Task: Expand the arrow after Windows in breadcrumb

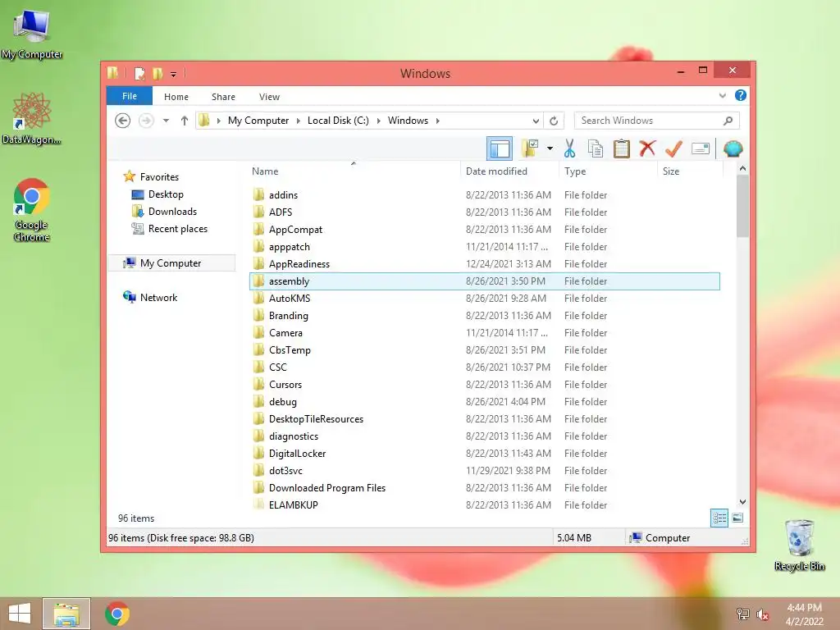Action: click(438, 121)
